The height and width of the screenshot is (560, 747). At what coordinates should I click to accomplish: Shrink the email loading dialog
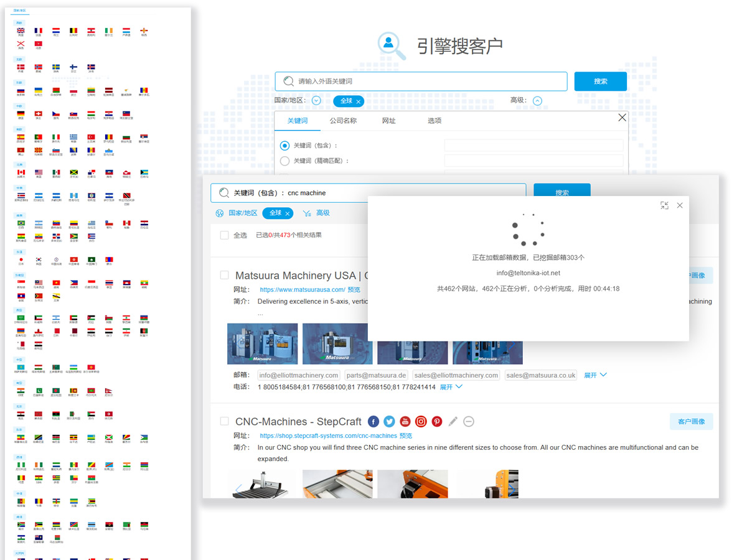pyautogui.click(x=665, y=205)
